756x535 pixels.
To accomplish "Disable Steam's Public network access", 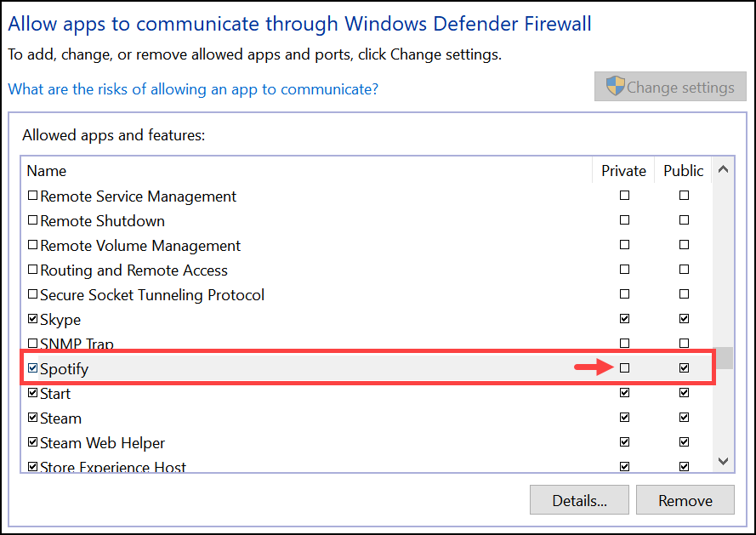I will [684, 417].
